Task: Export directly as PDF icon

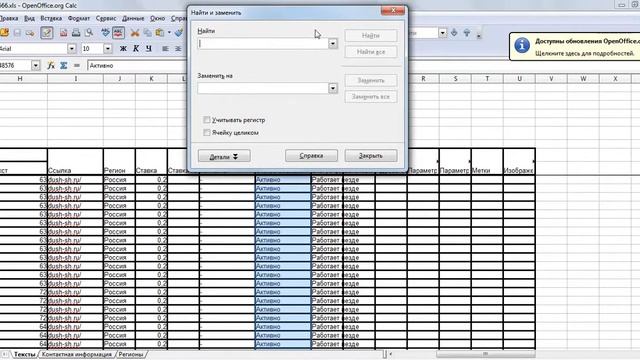Action: tap(64, 33)
